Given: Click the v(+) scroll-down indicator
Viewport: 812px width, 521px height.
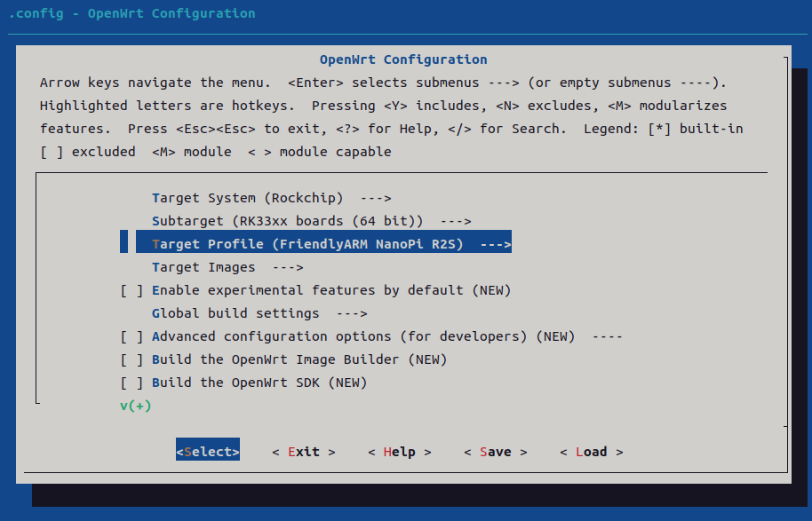Looking at the screenshot, I should click(x=136, y=406).
